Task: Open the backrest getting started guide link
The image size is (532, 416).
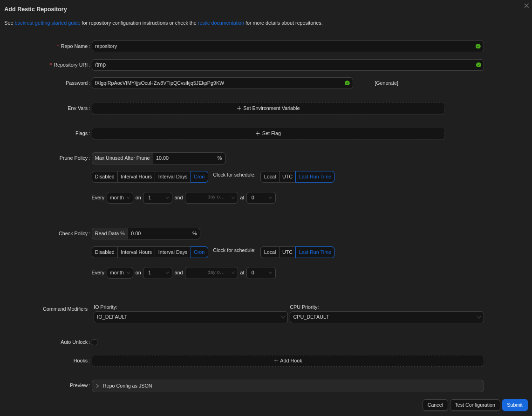Action: (48, 23)
